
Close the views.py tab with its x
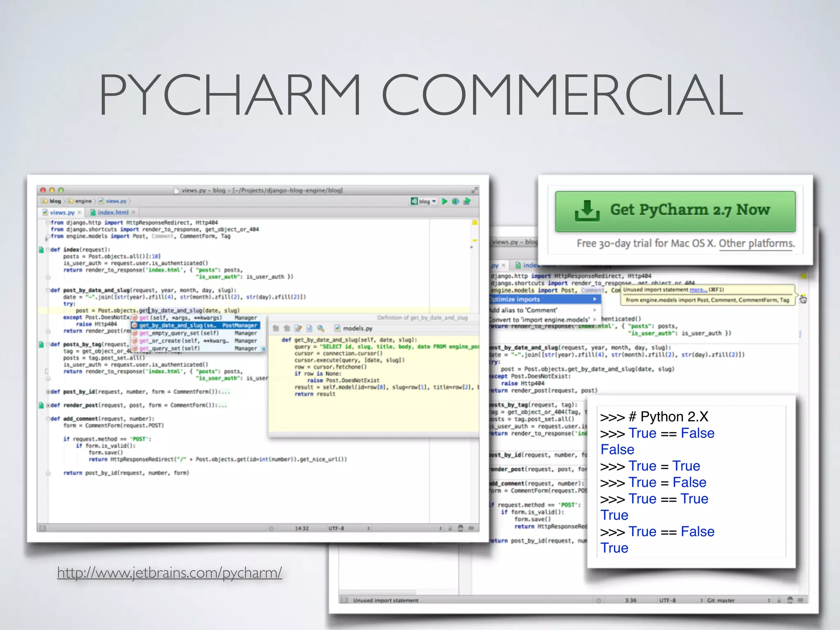(x=80, y=212)
